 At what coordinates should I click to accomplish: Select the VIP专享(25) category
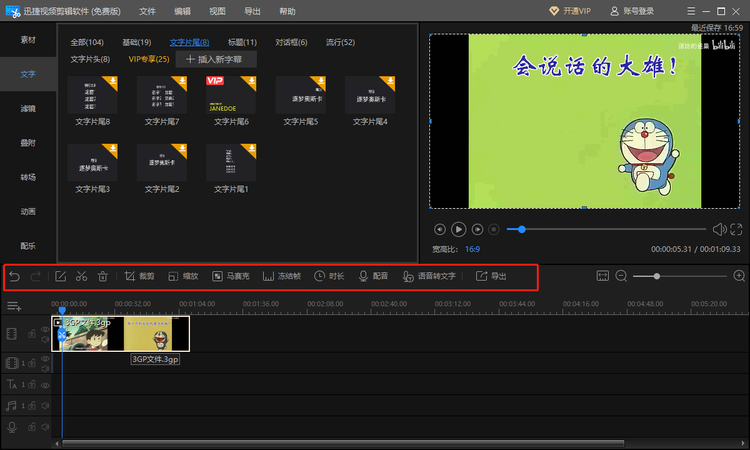point(149,59)
